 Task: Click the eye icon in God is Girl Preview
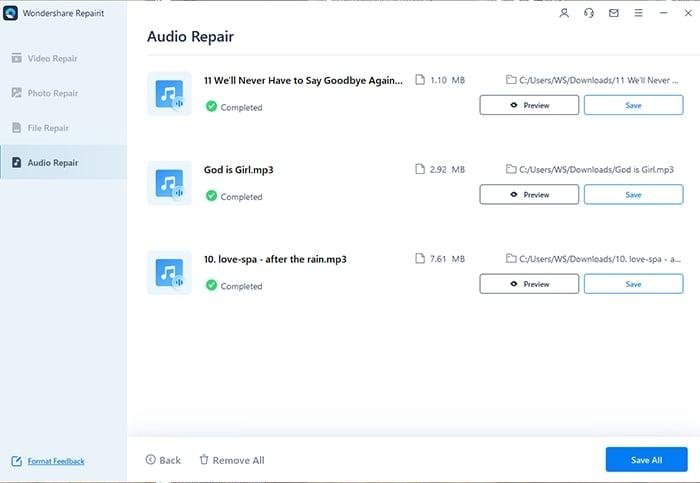(x=514, y=195)
